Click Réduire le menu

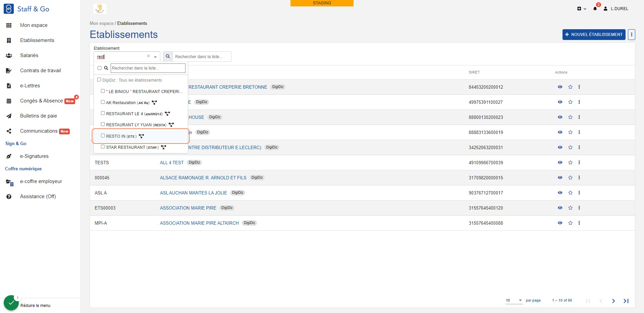35,306
